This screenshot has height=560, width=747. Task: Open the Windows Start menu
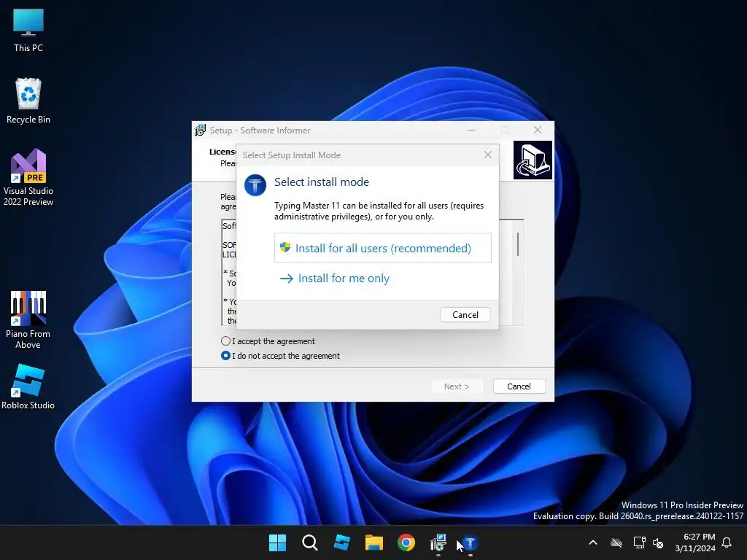click(277, 542)
